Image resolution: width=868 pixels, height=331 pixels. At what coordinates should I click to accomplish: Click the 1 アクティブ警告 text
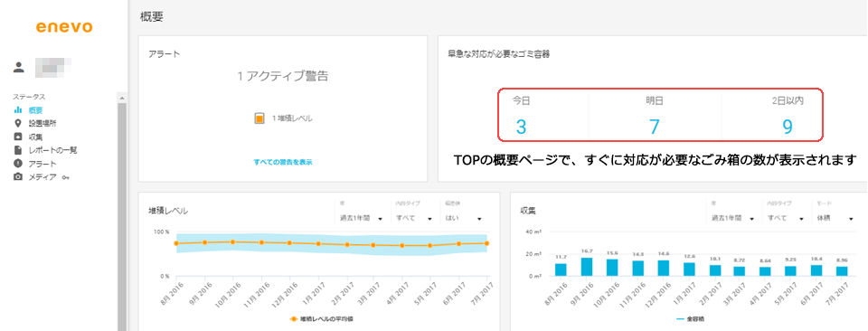(x=283, y=76)
